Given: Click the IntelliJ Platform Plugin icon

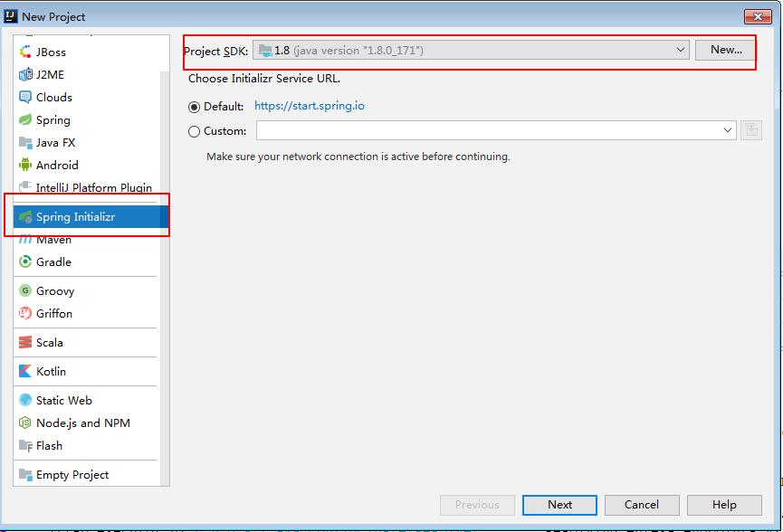Looking at the screenshot, I should [25, 187].
